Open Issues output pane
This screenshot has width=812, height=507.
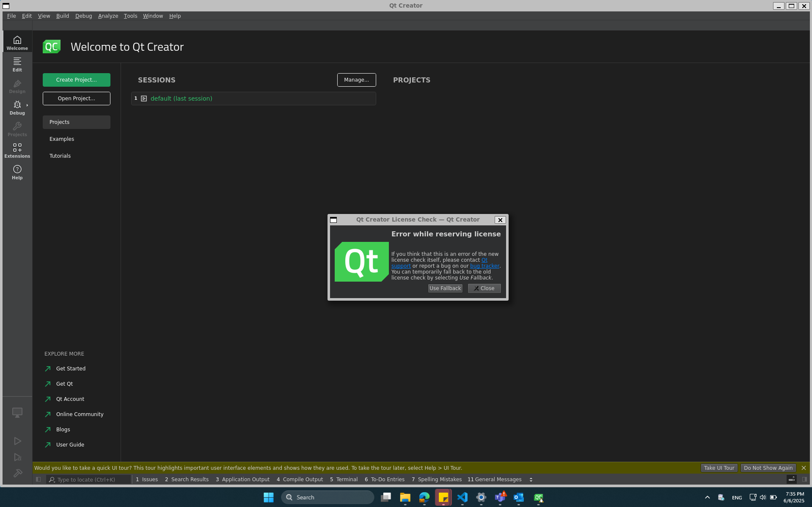tap(147, 480)
